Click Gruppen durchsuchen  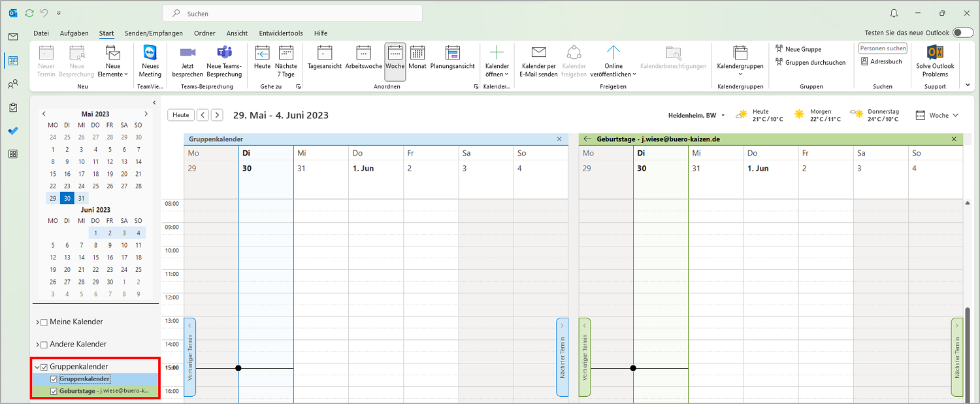[810, 62]
